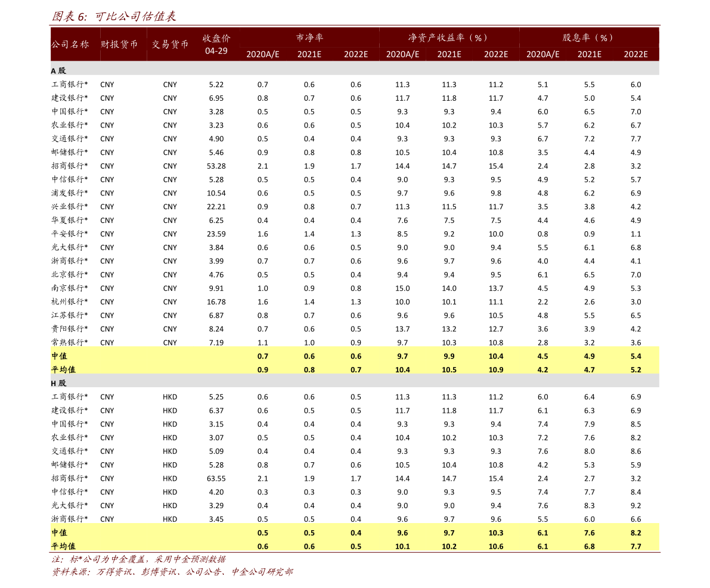Click the table title 图表 6 可比公司估值表

click(x=114, y=16)
